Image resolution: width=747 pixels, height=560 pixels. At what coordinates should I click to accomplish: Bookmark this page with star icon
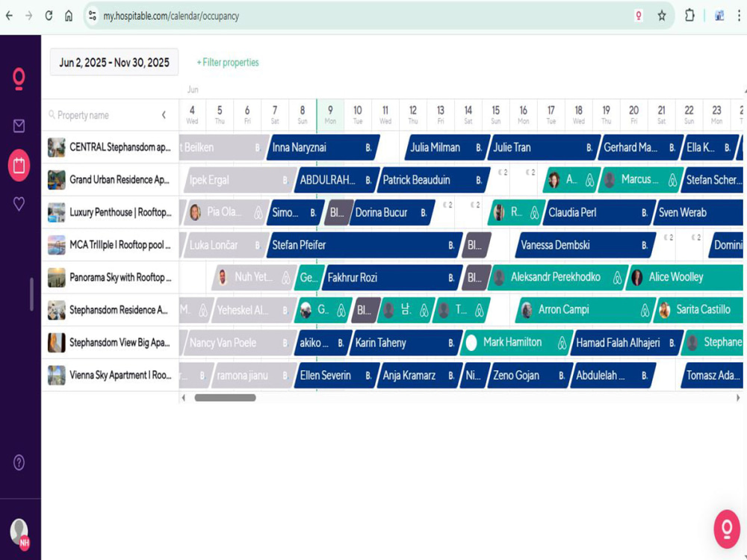click(662, 16)
